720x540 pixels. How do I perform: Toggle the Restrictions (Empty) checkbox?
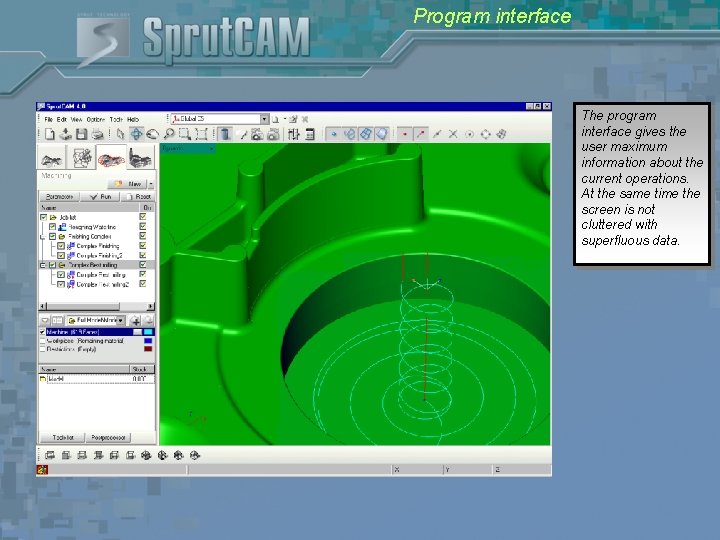coord(42,349)
